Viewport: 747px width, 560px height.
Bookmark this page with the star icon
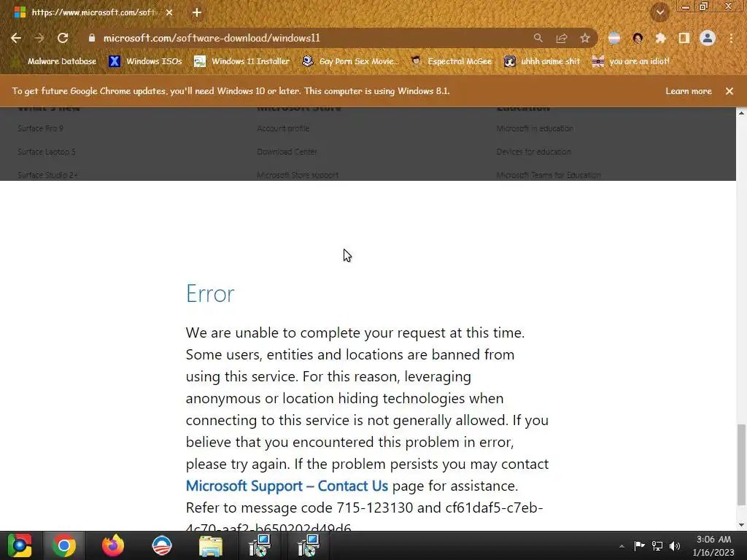[x=585, y=38]
